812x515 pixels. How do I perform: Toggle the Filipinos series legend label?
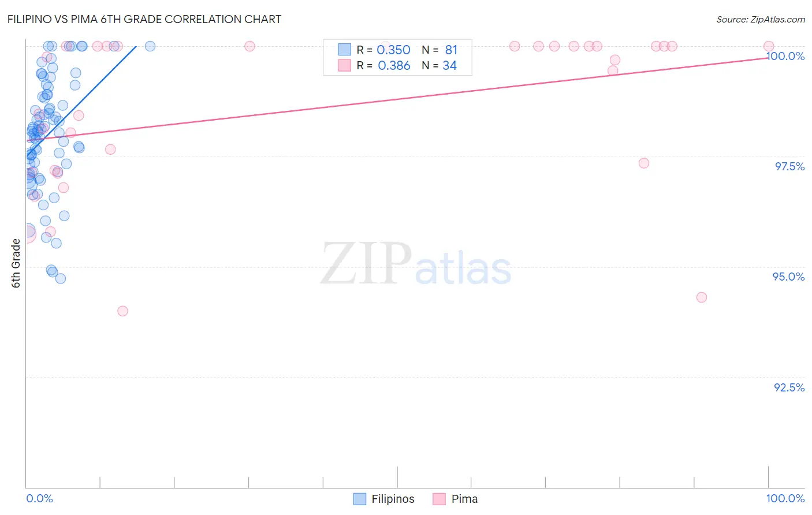pos(393,499)
